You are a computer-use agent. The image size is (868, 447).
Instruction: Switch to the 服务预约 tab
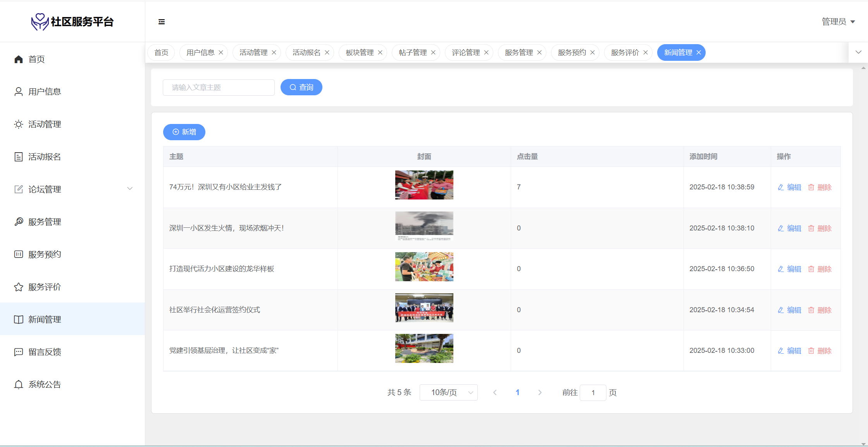tap(572, 53)
